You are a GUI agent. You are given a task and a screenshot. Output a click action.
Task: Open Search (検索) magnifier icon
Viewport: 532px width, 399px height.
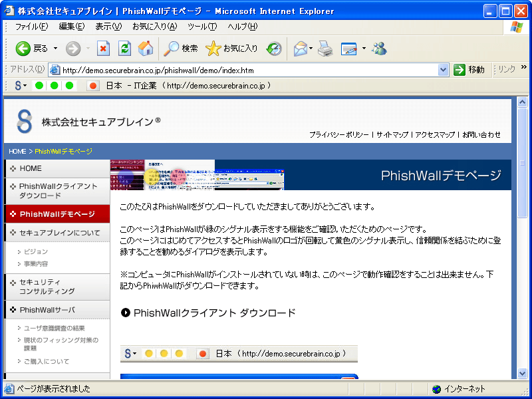pos(171,49)
